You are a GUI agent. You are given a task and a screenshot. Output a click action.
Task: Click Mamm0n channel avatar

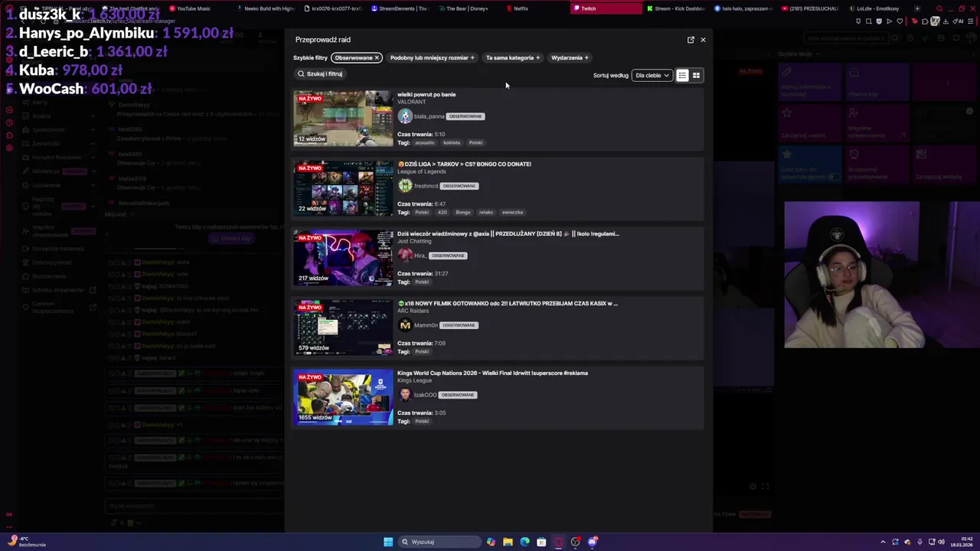(405, 325)
